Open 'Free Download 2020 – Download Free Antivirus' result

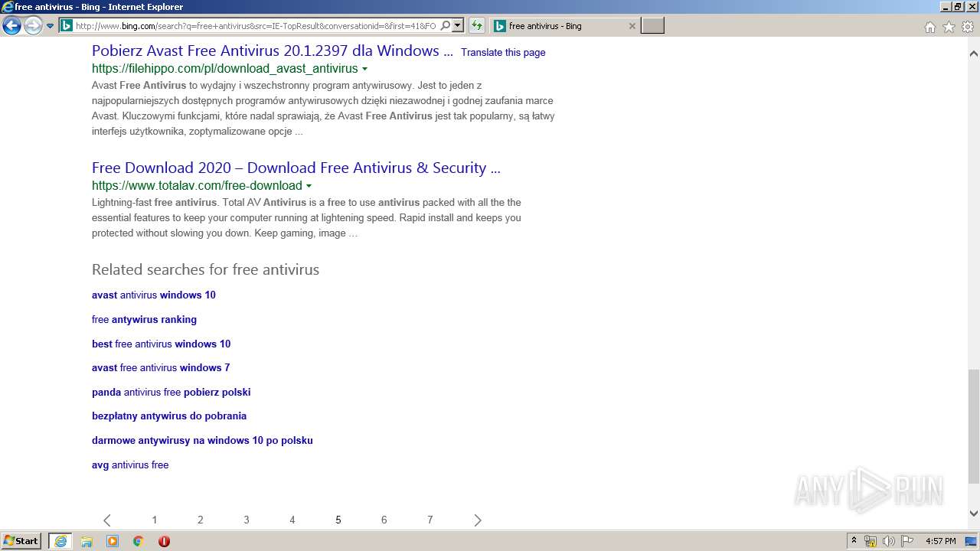296,168
